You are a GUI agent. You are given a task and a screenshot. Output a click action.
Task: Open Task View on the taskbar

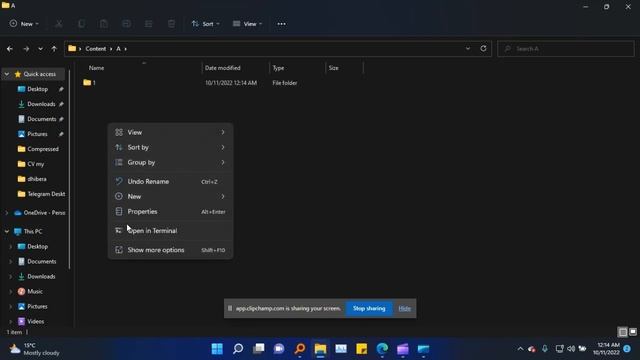point(259,349)
